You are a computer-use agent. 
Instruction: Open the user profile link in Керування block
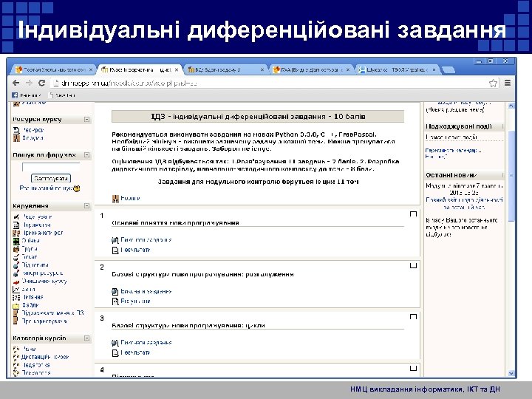(44, 321)
